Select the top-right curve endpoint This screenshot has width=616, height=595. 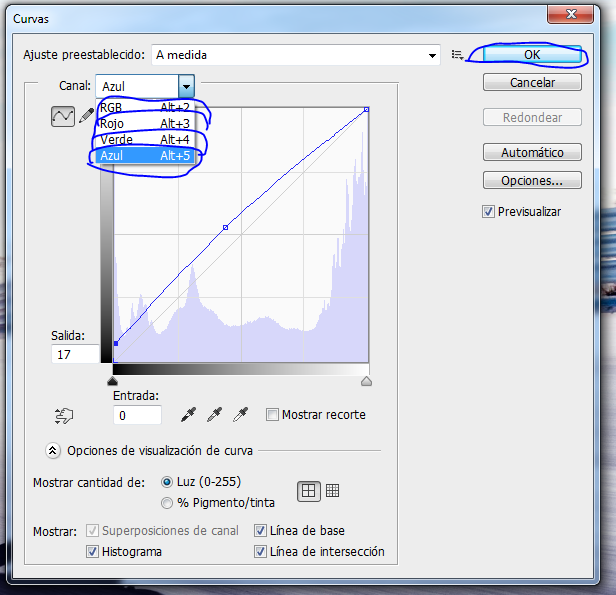tap(366, 110)
